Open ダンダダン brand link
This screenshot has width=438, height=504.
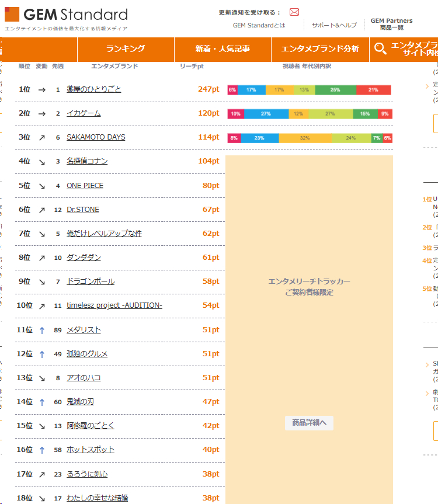84,258
